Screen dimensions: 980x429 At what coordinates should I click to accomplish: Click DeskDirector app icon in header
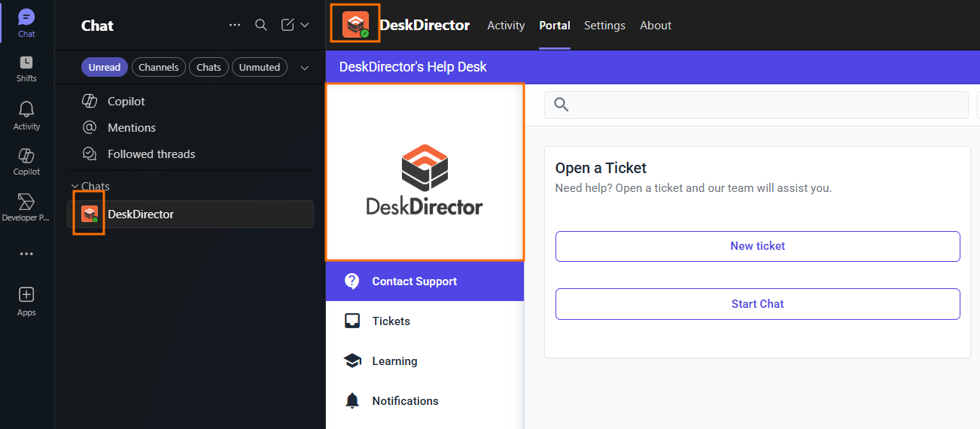pyautogui.click(x=355, y=24)
